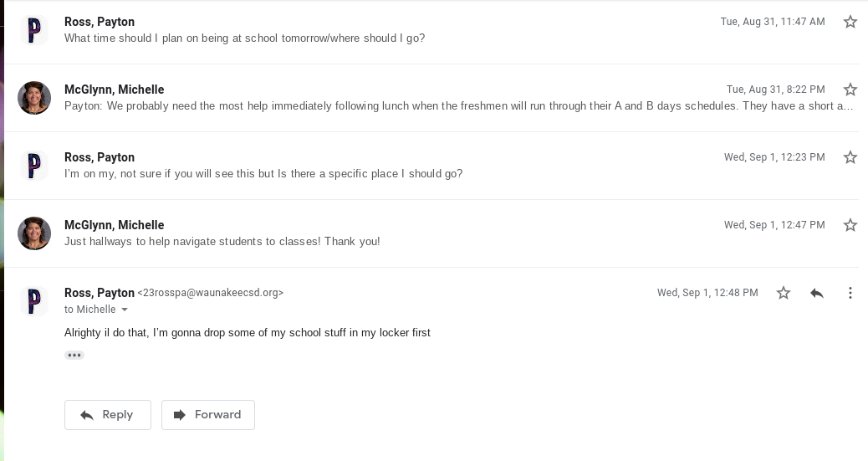Viewport: 868px width, 461px height.
Task: Click Payton's avatar on the first message
Action: point(34,30)
